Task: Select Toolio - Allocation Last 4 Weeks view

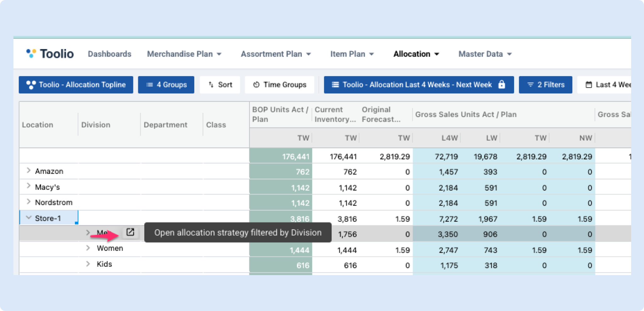Action: click(x=419, y=85)
